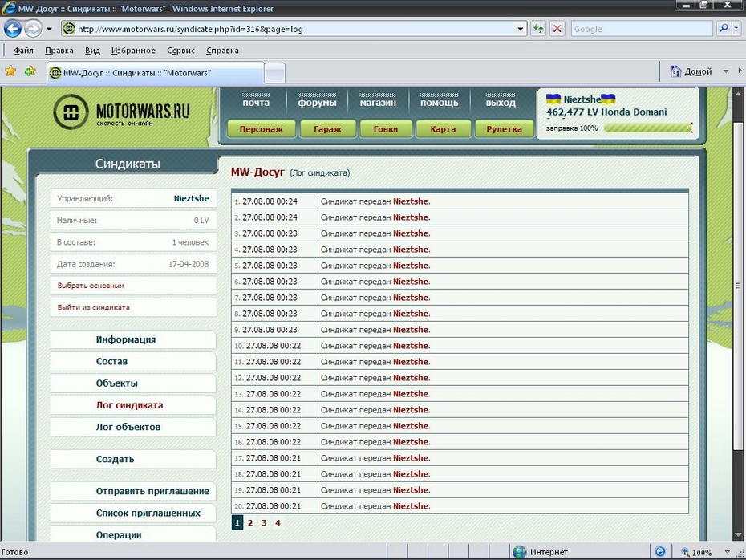Open the магазин link
This screenshot has height=560, width=746.
pos(378,103)
